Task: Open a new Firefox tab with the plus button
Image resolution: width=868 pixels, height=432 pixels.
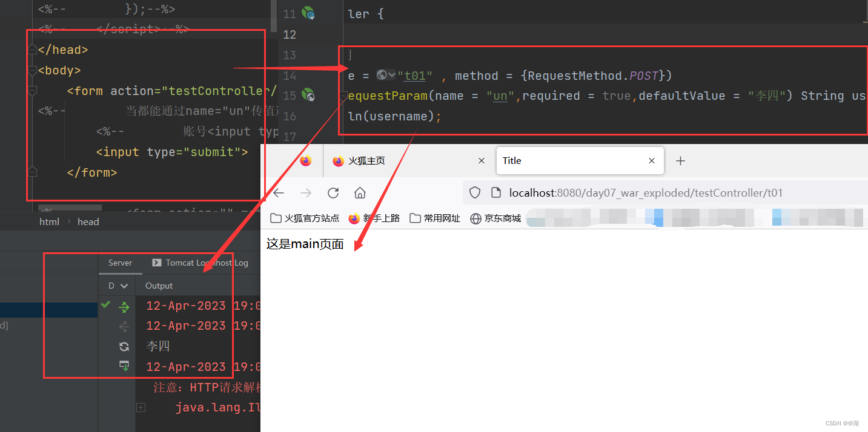Action: pyautogui.click(x=680, y=160)
